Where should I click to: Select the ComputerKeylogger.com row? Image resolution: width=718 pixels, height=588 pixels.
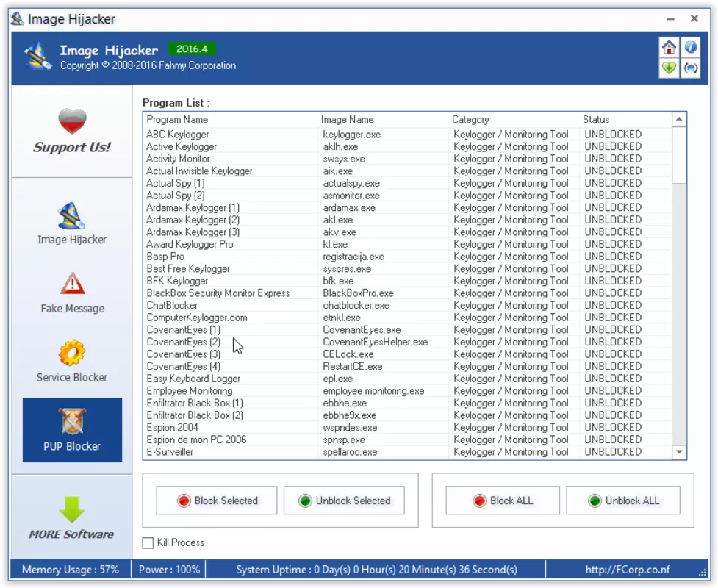tap(407, 318)
